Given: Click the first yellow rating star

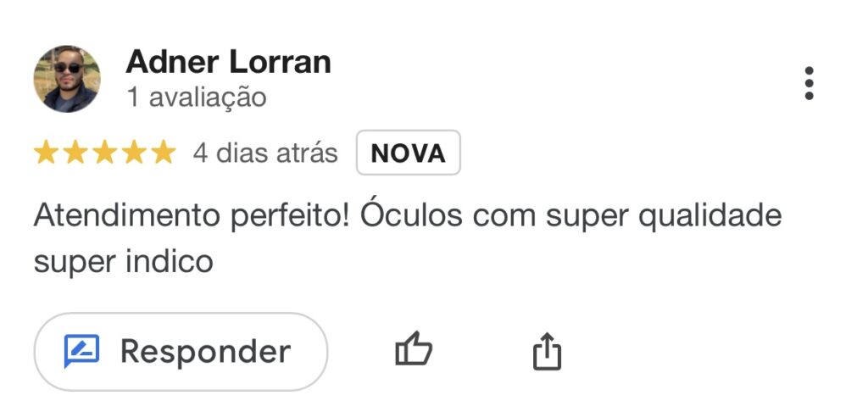Looking at the screenshot, I should [x=46, y=153].
